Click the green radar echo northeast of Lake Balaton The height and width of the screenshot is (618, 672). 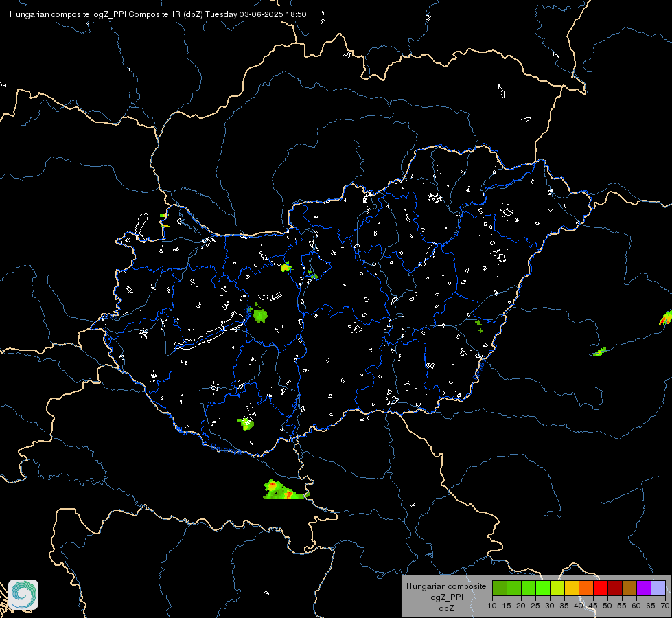[x=260, y=316]
